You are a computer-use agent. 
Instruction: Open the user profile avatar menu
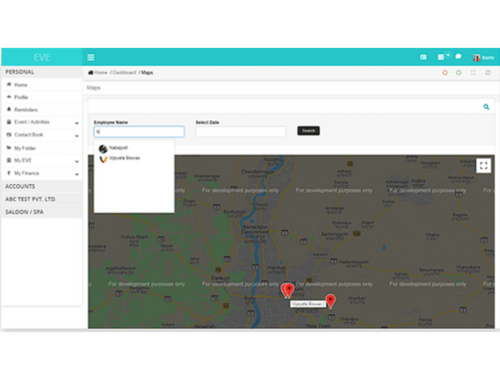coord(483,58)
